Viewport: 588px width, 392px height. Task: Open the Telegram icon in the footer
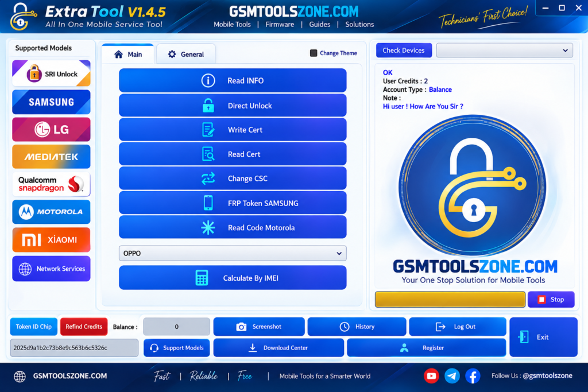452,376
